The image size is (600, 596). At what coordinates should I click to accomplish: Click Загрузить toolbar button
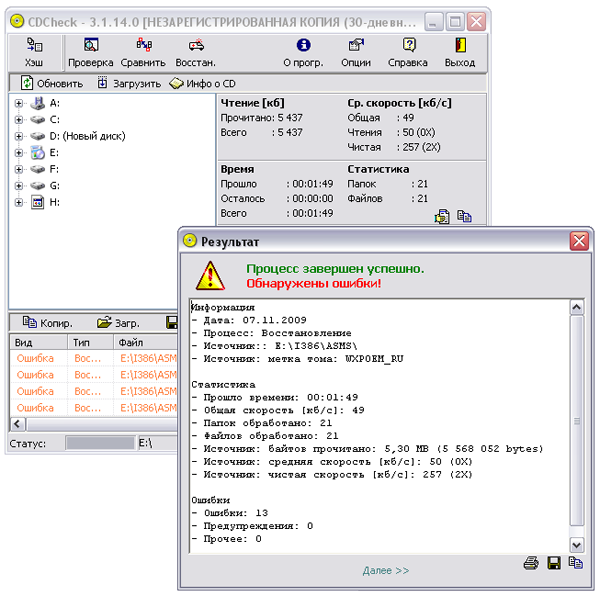point(129,83)
